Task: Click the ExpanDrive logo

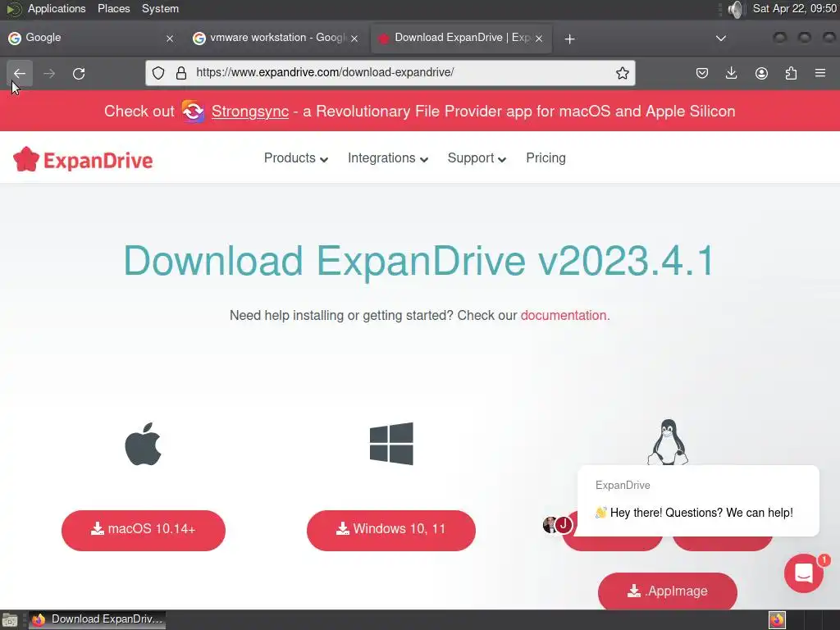Action: click(83, 160)
